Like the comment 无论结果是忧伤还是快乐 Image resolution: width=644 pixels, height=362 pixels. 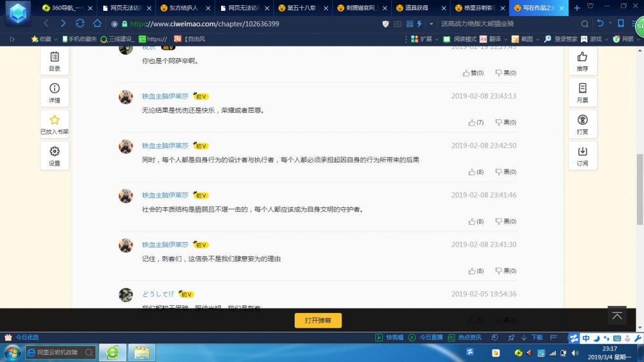[x=476, y=122]
